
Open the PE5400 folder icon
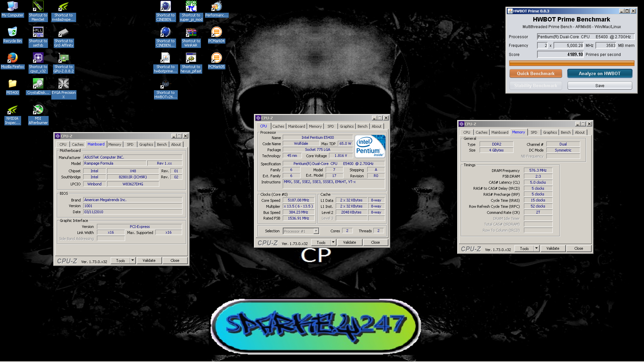[x=12, y=86]
